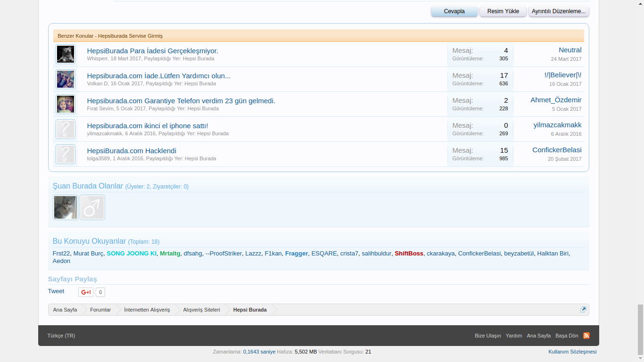Open thread Hepsiburada.com İade.Lütfen Yardımcı olun
This screenshot has height=362, width=644.
pos(159,75)
